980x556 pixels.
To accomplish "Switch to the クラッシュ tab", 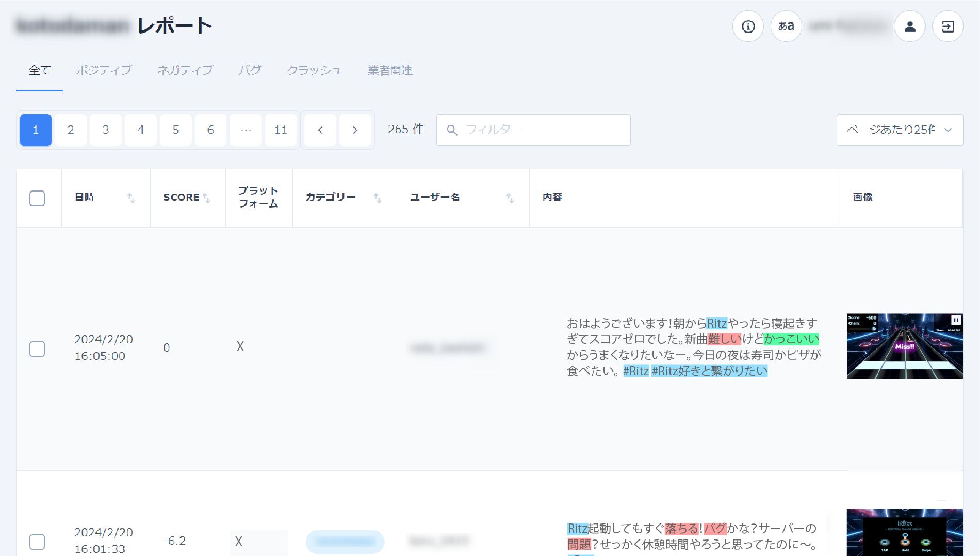I will pos(314,71).
